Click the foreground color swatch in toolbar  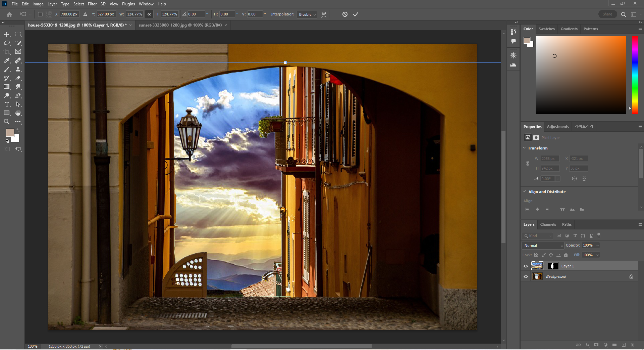tap(9, 132)
